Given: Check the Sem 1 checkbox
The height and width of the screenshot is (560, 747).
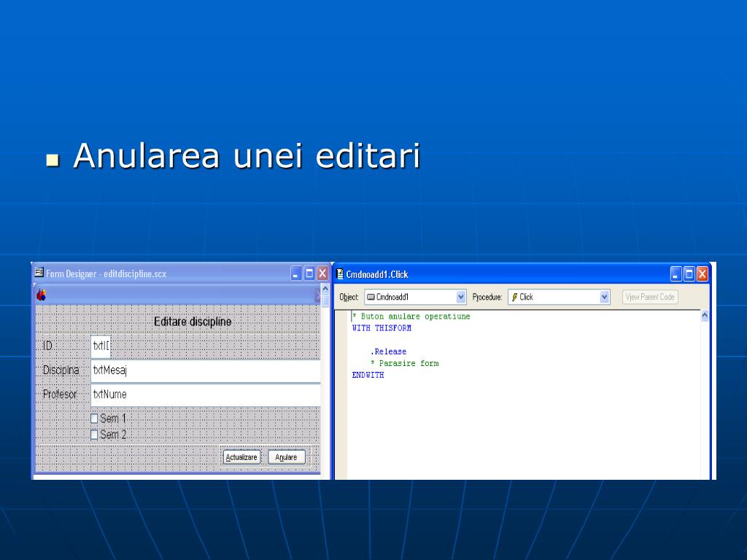Looking at the screenshot, I should click(x=94, y=419).
